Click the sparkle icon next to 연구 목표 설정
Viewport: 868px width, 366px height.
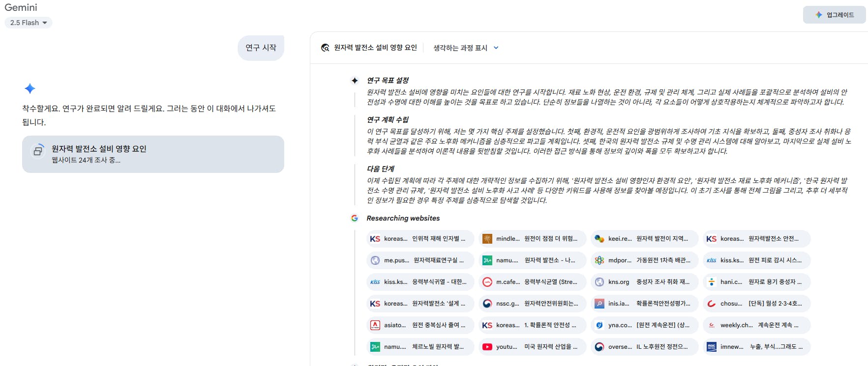pos(355,81)
